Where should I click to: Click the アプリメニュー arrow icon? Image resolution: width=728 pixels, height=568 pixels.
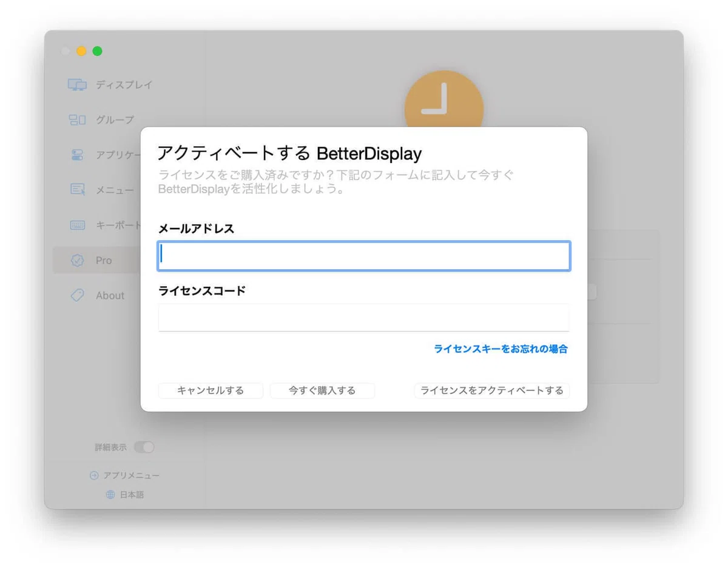[x=94, y=475]
